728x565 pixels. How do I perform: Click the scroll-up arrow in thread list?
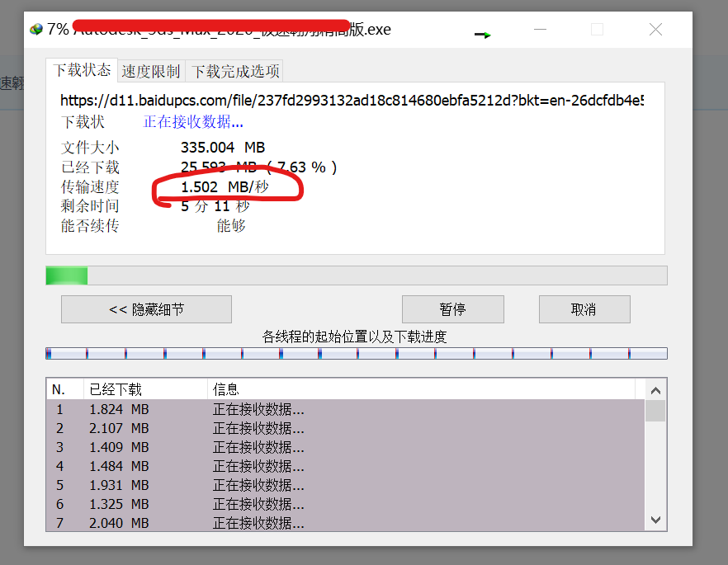pyautogui.click(x=655, y=391)
